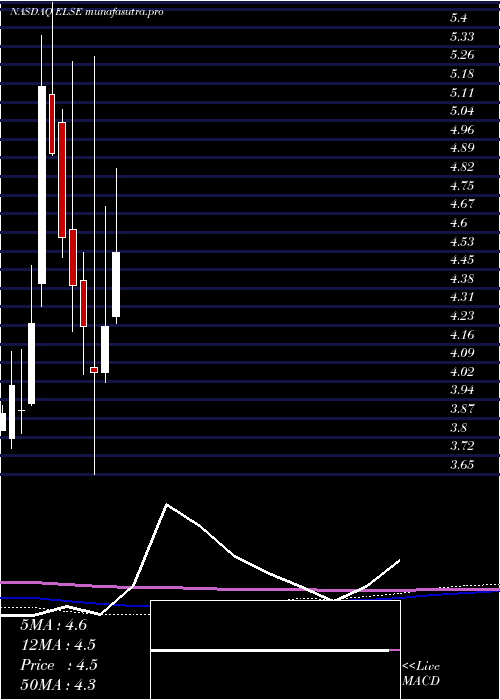Select the 4.89 price axis label
Screen dimensions: 500x700
(462, 148)
